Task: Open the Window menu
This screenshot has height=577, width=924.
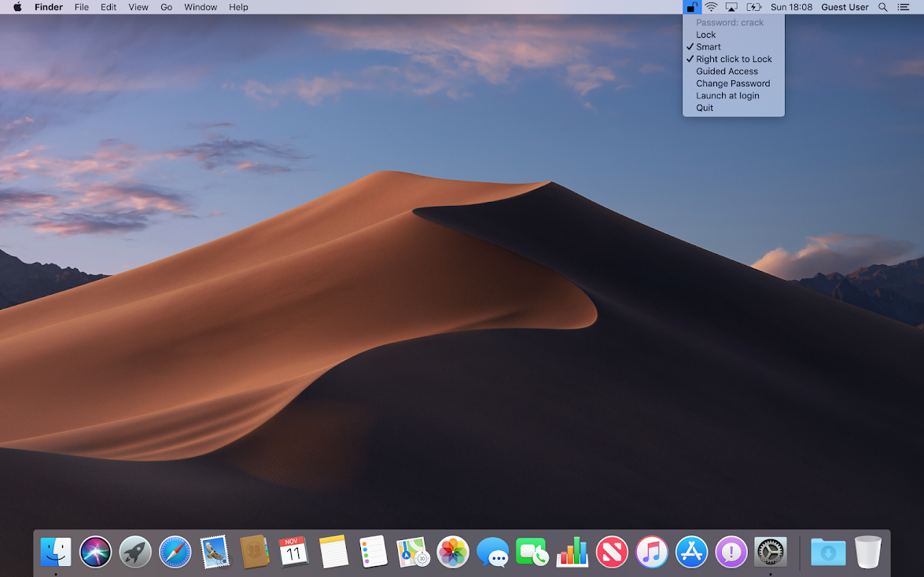Action: click(201, 7)
